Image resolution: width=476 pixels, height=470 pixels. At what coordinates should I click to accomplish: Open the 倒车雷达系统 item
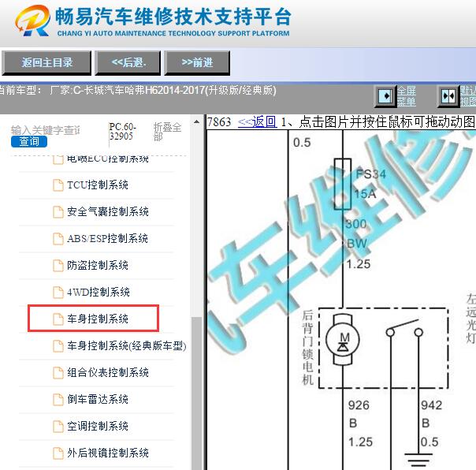98,399
